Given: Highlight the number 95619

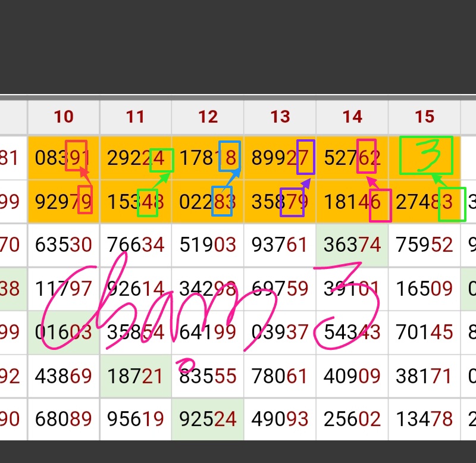Looking at the screenshot, I should click(136, 420).
